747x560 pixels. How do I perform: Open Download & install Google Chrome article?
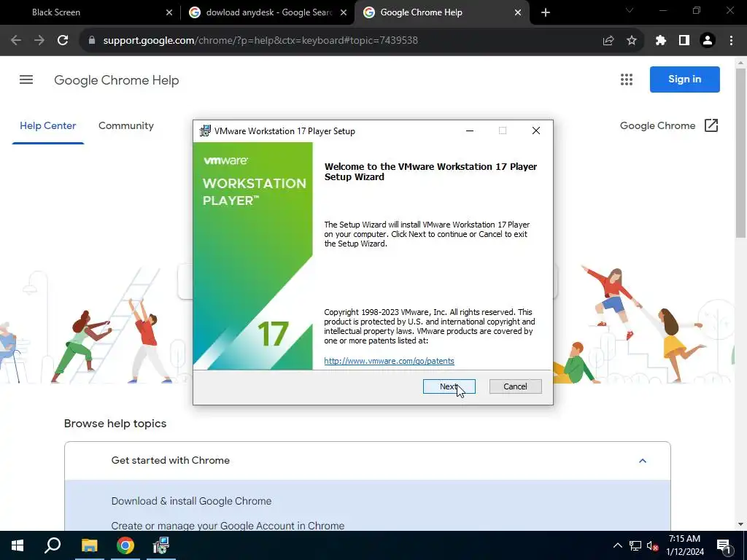tap(191, 501)
